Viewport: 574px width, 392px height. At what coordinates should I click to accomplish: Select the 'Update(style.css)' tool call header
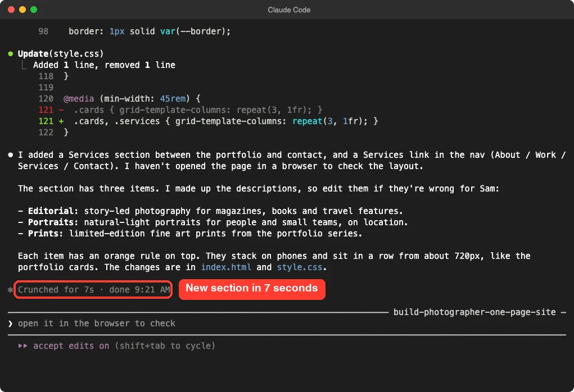[61, 54]
